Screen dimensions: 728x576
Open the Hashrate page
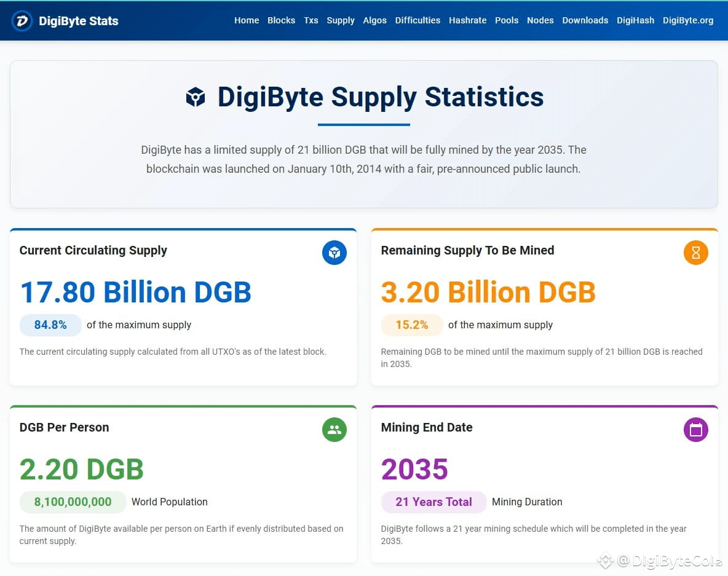tap(467, 20)
